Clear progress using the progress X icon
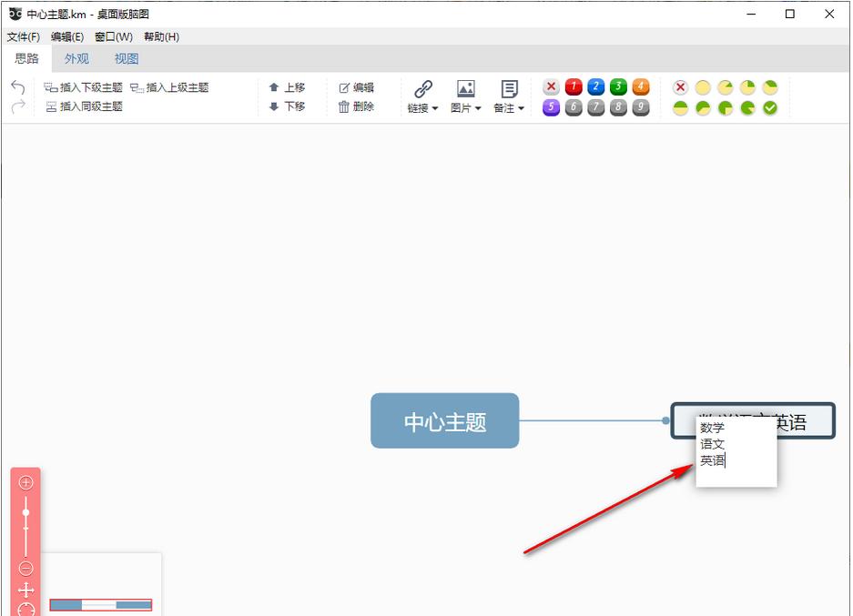 coord(680,87)
